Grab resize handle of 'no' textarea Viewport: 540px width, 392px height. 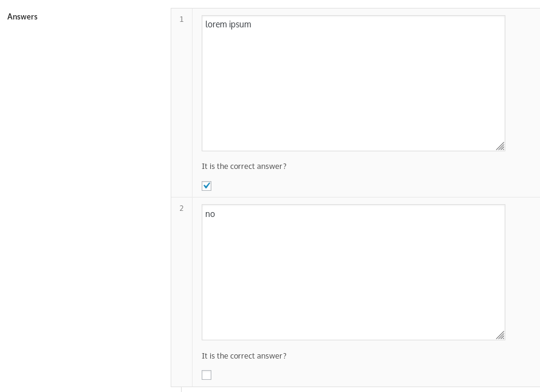pyautogui.click(x=501, y=335)
